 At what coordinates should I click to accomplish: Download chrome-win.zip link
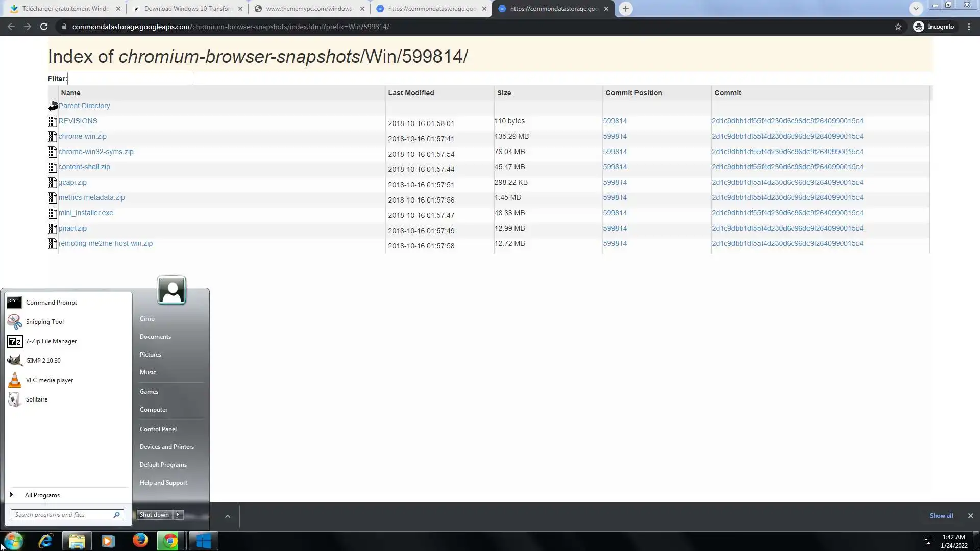[82, 137]
